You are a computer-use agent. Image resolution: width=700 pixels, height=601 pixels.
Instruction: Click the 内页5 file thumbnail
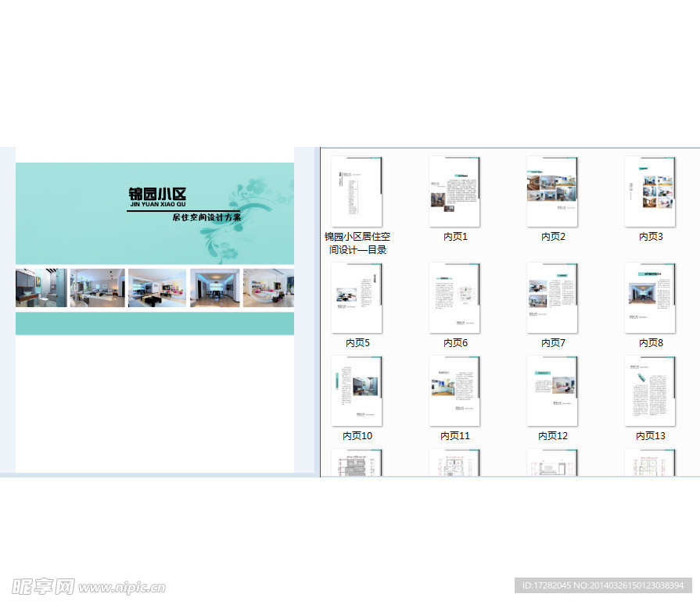[x=357, y=298]
